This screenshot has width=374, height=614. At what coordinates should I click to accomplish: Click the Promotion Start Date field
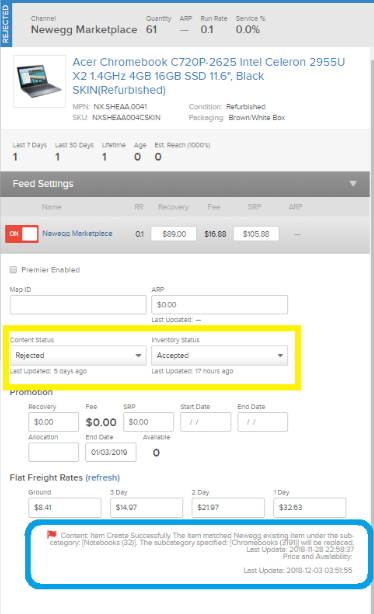pos(205,422)
